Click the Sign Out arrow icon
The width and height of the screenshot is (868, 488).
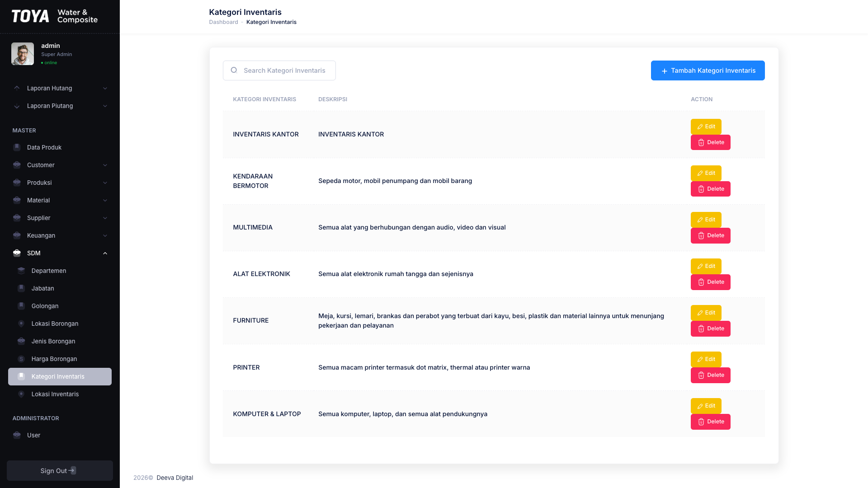tap(72, 470)
